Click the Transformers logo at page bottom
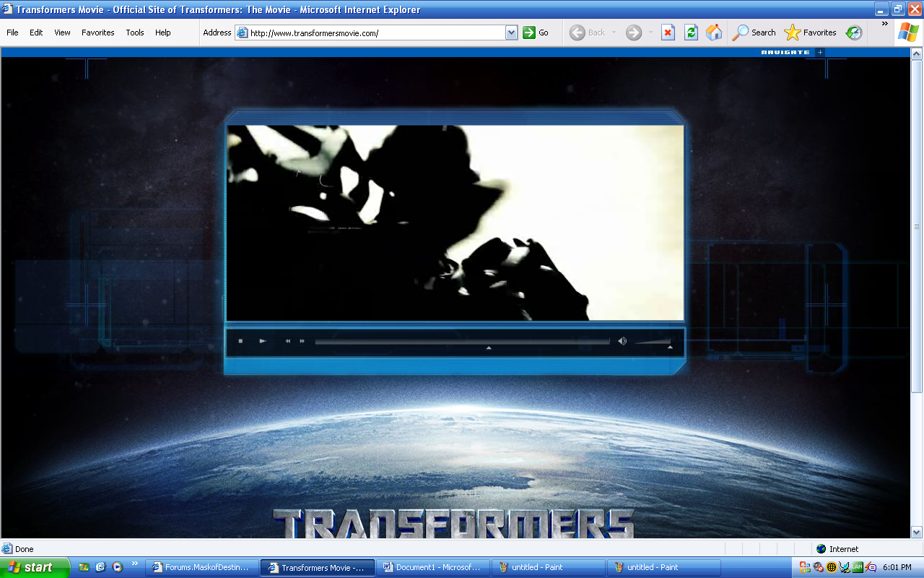Image resolution: width=924 pixels, height=578 pixels. 453,523
